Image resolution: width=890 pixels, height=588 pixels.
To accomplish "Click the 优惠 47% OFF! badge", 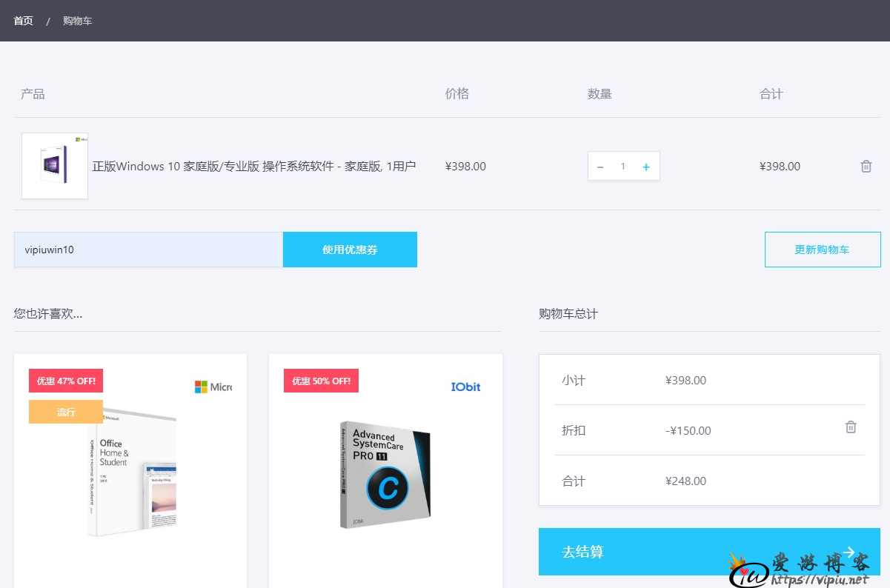I will click(x=66, y=381).
